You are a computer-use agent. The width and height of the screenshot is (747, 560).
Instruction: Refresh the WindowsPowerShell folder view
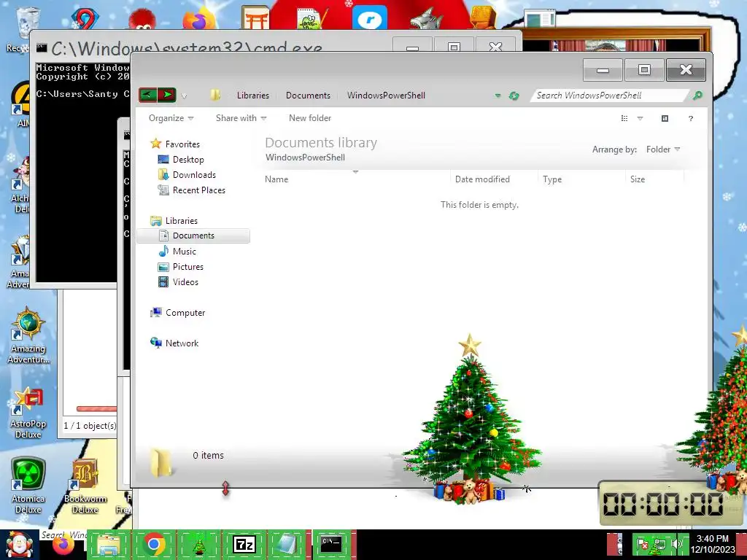tap(514, 96)
